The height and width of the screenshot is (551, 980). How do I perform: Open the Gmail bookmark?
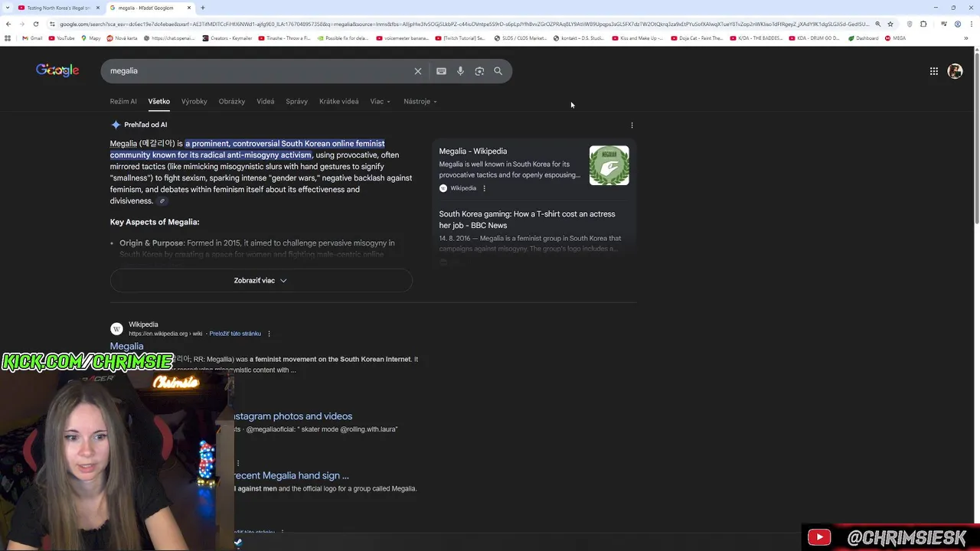pos(32,38)
